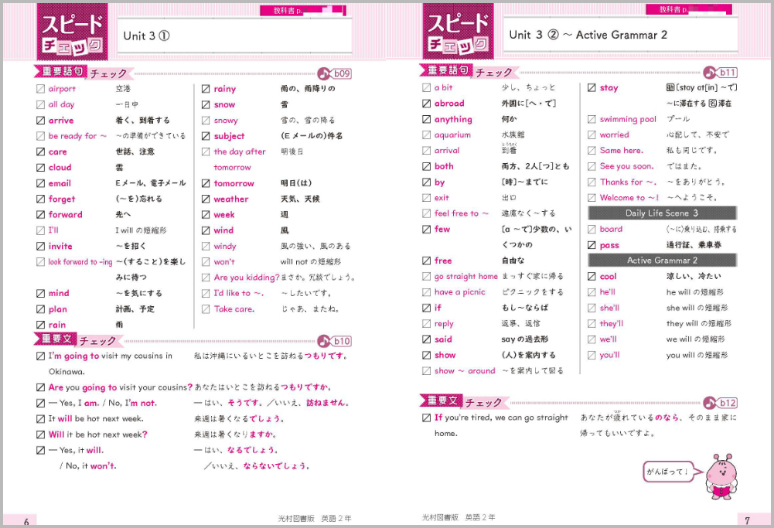Viewport: 774px width, 528px height.
Task: Click the word 'they'll'
Action: [612, 324]
